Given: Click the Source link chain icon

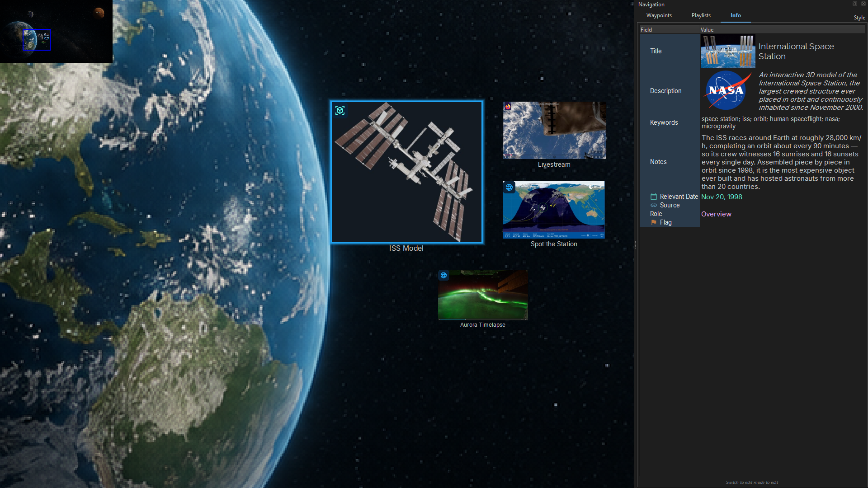Looking at the screenshot, I should point(654,205).
